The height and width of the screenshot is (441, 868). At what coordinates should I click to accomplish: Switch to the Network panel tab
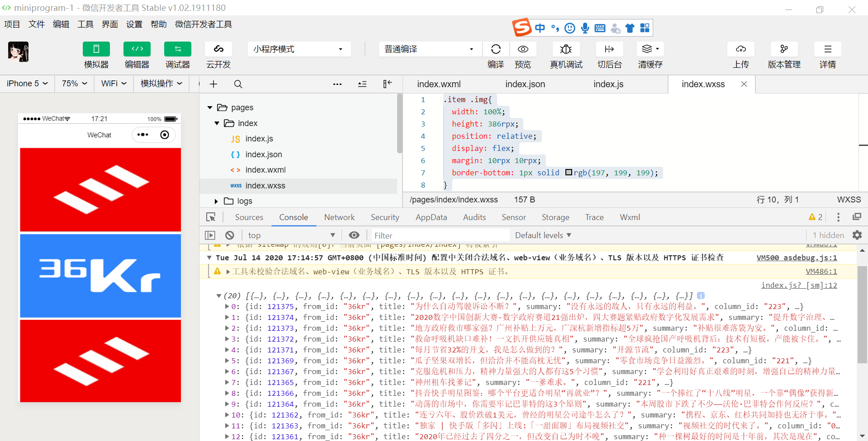tap(339, 217)
